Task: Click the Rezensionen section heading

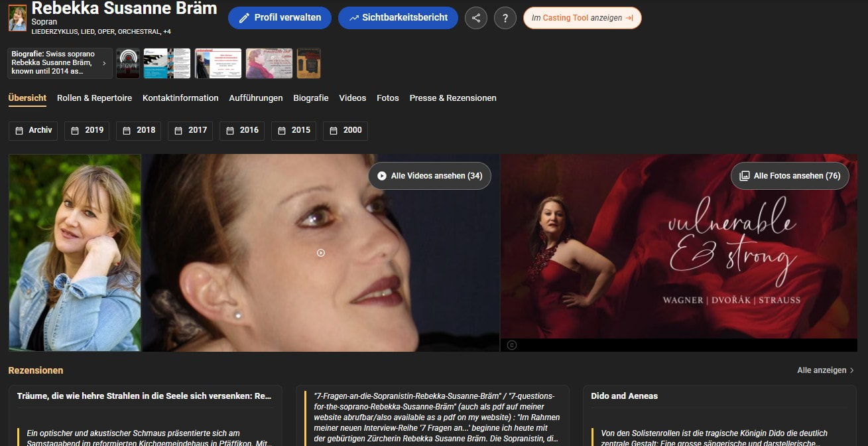Action: coord(36,370)
